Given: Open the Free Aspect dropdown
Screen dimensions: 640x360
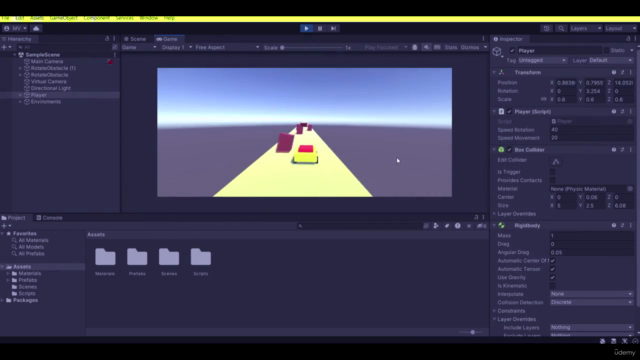Looking at the screenshot, I should coord(227,47).
